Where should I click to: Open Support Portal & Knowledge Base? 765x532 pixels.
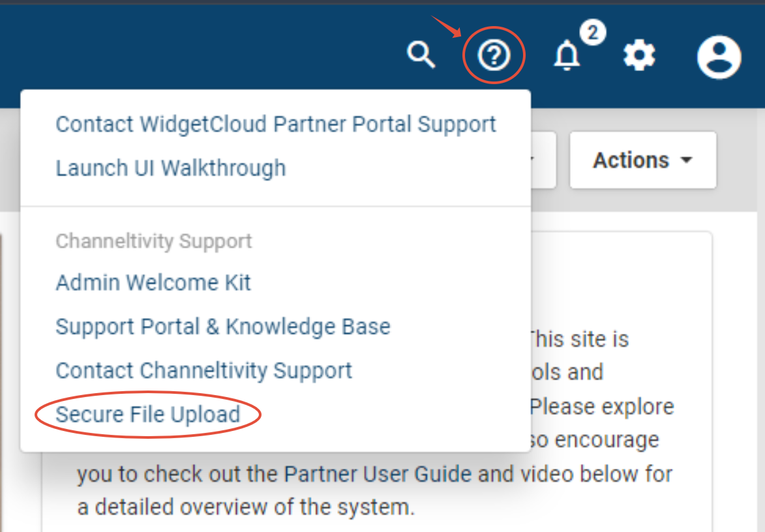click(223, 327)
